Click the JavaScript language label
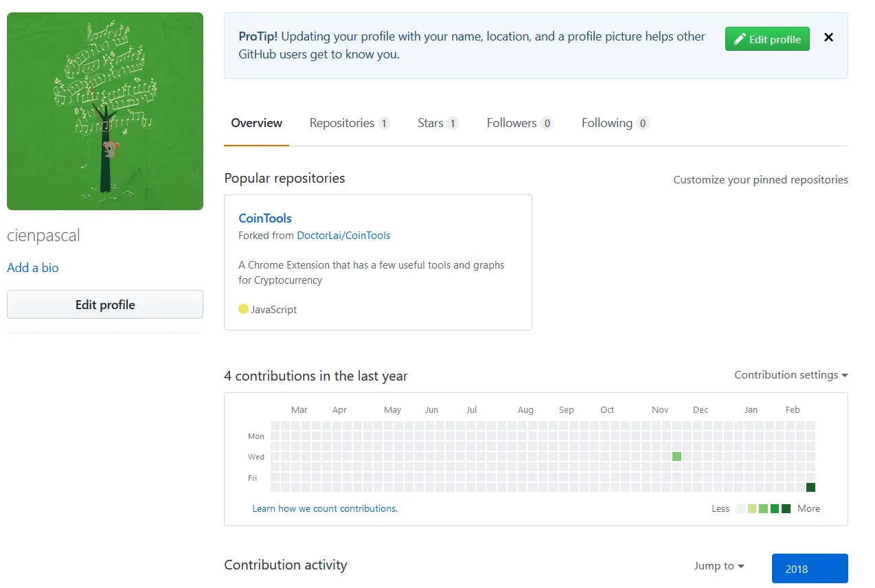The height and width of the screenshot is (588, 875). 274,310
